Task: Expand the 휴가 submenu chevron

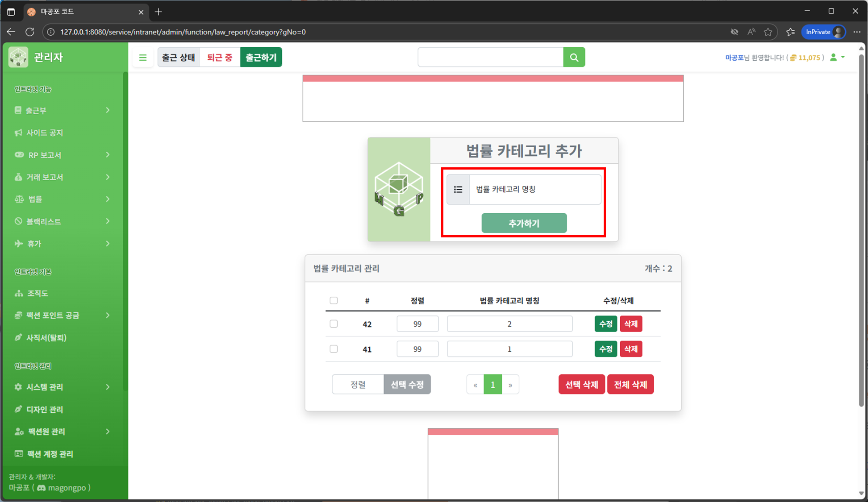Action: (108, 244)
